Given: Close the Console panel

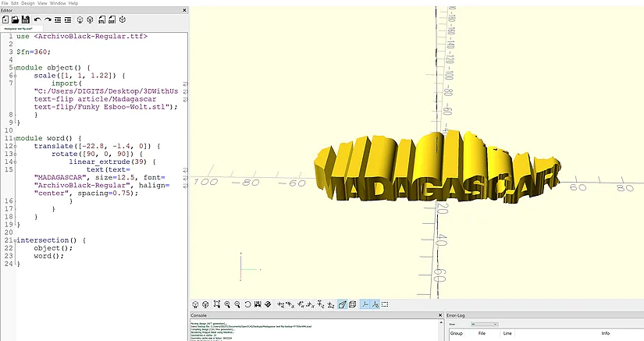Looking at the screenshot, I should tap(440, 315).
